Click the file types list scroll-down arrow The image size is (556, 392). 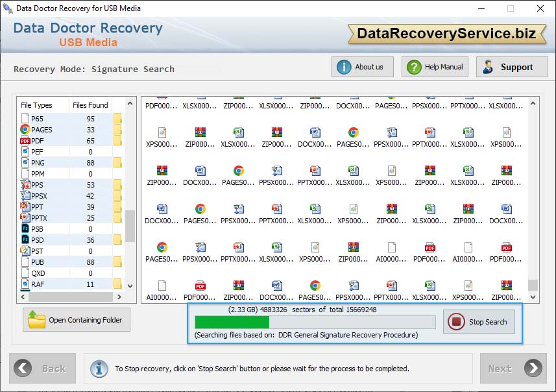coord(130,286)
